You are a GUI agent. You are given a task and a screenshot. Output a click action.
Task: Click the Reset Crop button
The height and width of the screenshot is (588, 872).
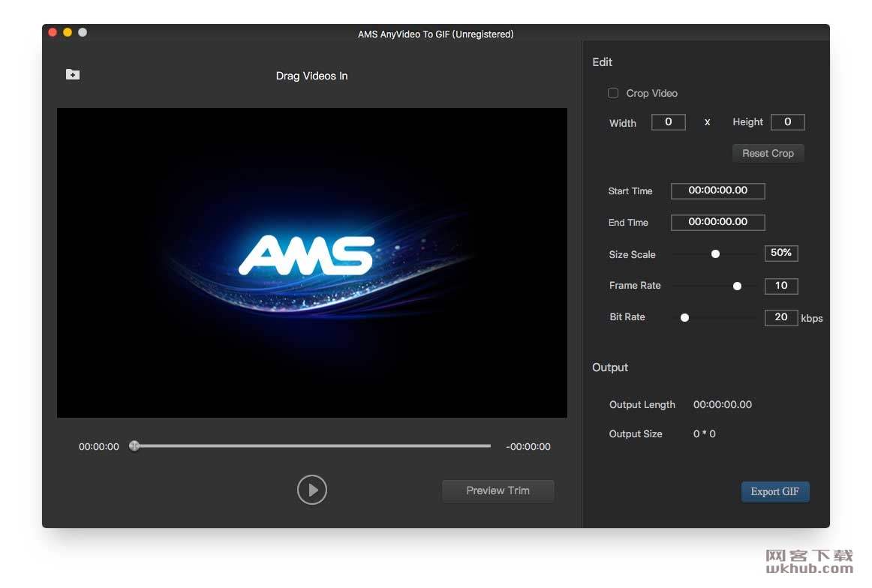pyautogui.click(x=768, y=154)
